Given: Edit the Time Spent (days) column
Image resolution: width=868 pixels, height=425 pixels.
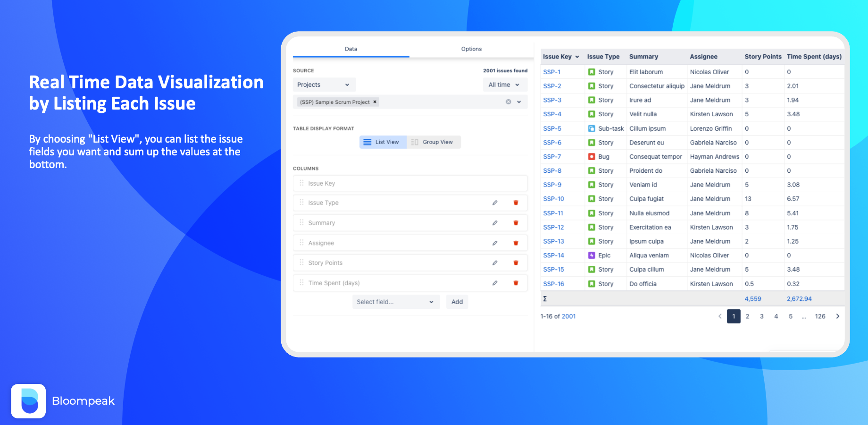Looking at the screenshot, I should tap(495, 283).
